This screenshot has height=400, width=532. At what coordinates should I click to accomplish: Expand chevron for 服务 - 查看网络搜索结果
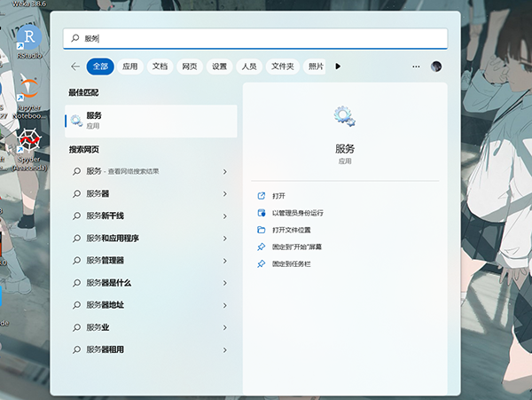[x=224, y=172]
